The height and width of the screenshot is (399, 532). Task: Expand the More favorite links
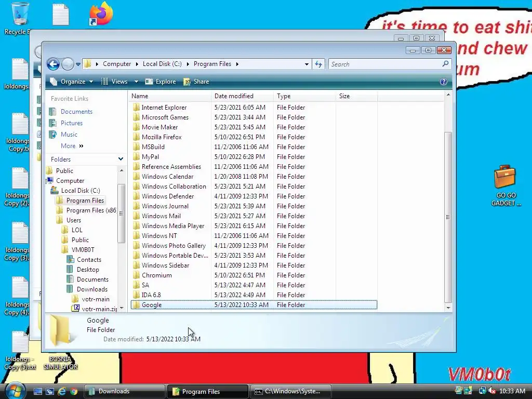pos(72,146)
